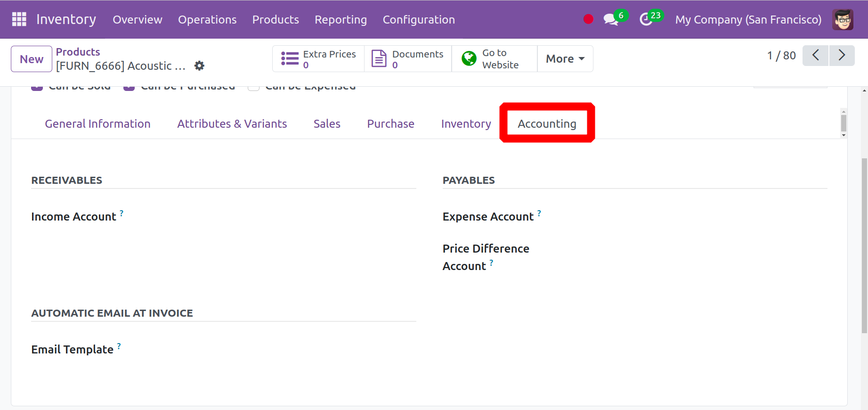868x410 pixels.
Task: Open the Configuration menu
Action: pos(419,19)
